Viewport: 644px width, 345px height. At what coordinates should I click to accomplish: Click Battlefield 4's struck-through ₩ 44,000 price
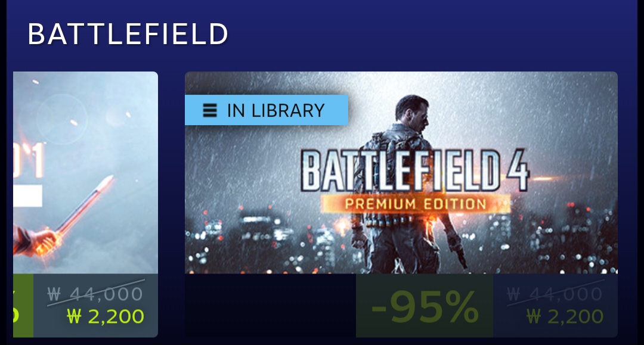[555, 294]
